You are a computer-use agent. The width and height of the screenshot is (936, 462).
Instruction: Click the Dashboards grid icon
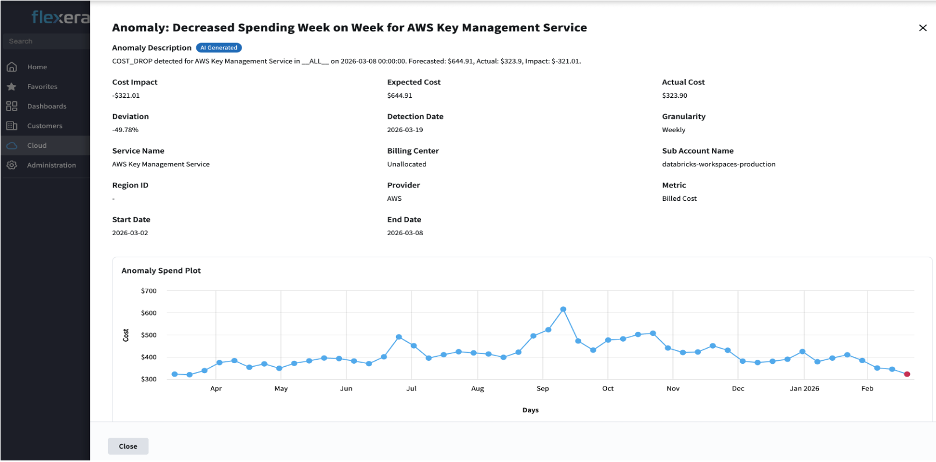pyautogui.click(x=11, y=106)
